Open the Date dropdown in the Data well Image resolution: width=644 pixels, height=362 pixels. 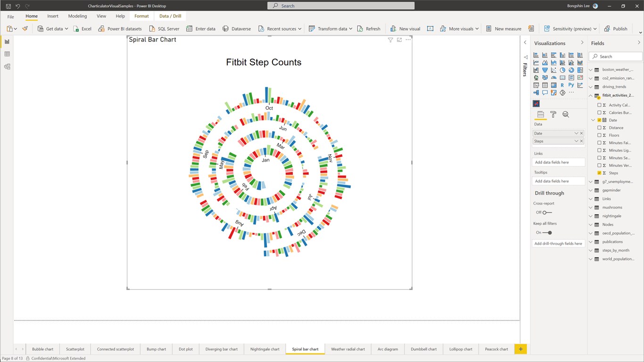(x=577, y=133)
